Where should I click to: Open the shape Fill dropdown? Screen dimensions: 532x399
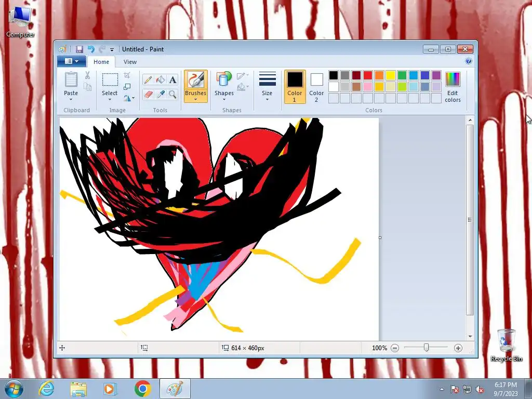(243, 87)
